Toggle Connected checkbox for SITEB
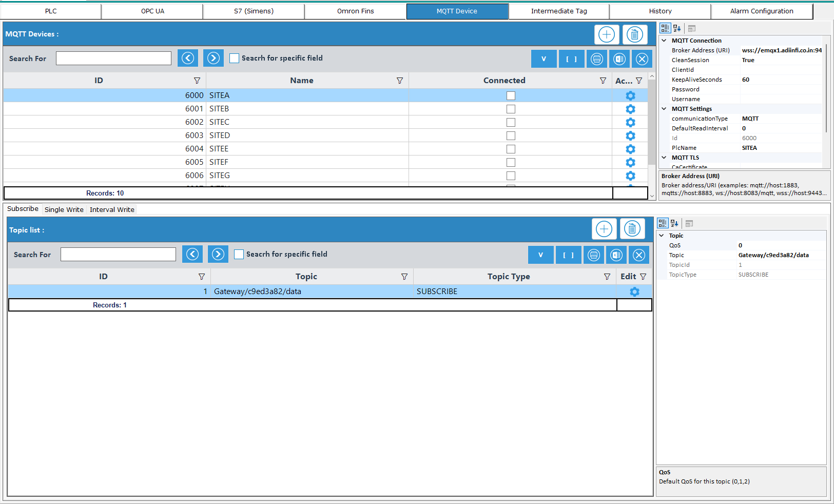 pos(511,109)
